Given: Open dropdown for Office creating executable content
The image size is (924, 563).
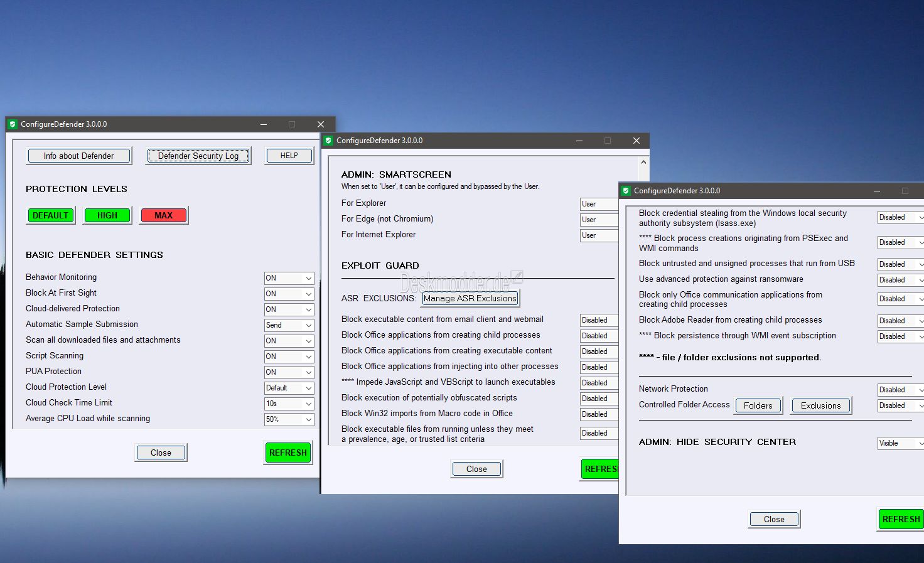Looking at the screenshot, I should point(599,351).
